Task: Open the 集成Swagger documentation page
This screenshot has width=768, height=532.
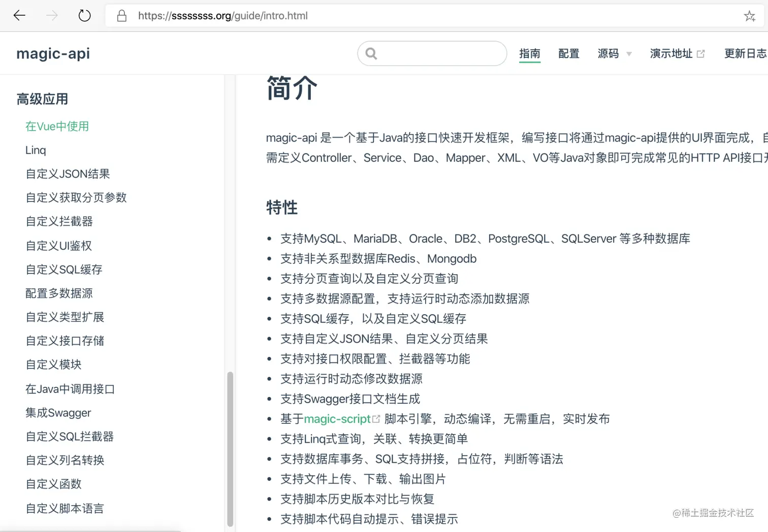Action: click(58, 413)
